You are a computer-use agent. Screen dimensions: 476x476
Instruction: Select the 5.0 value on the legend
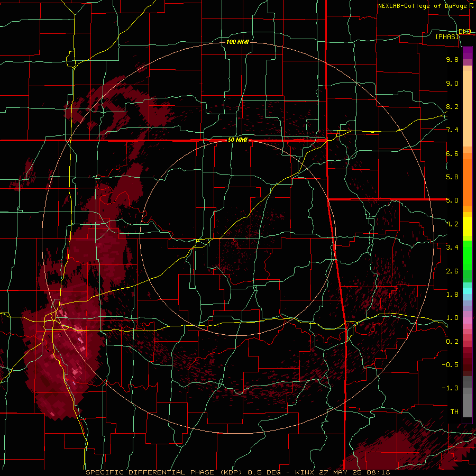452,200
